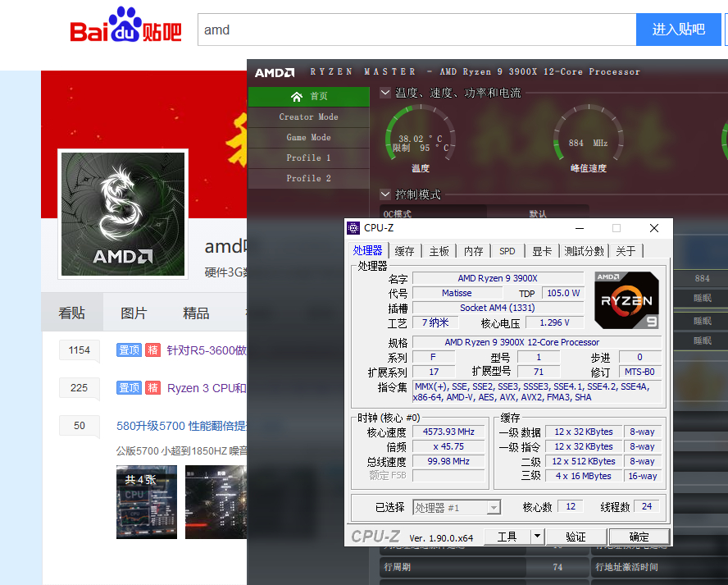
Task: Click the 置顶 tag on the 1154 post
Action: 129,350
